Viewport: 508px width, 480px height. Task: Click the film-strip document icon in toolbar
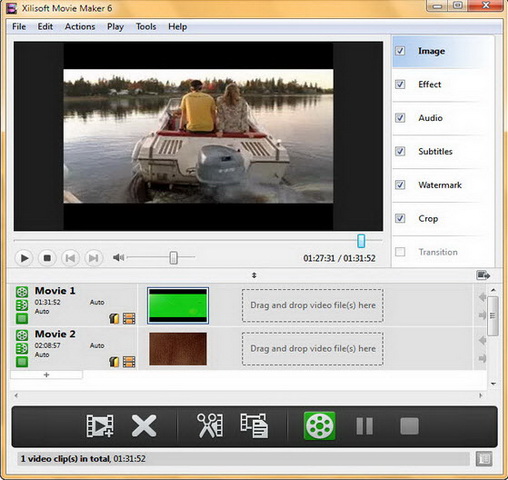pos(254,426)
